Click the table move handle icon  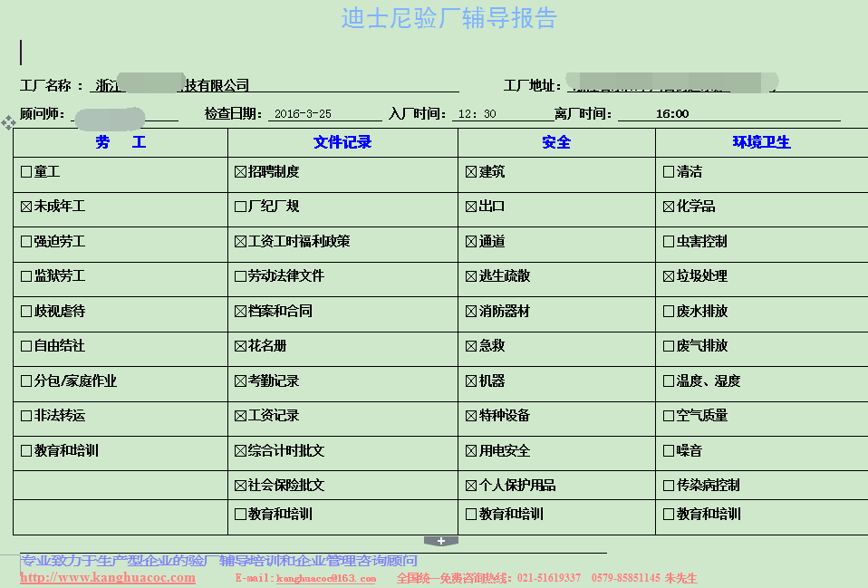8,122
